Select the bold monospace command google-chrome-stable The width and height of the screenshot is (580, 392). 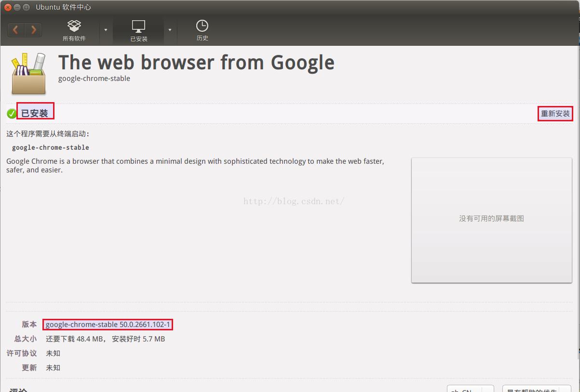[x=51, y=147]
